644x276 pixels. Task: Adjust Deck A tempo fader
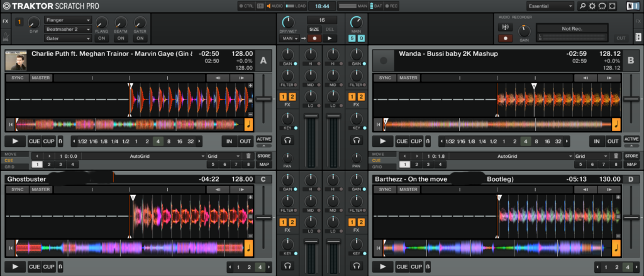(x=264, y=99)
